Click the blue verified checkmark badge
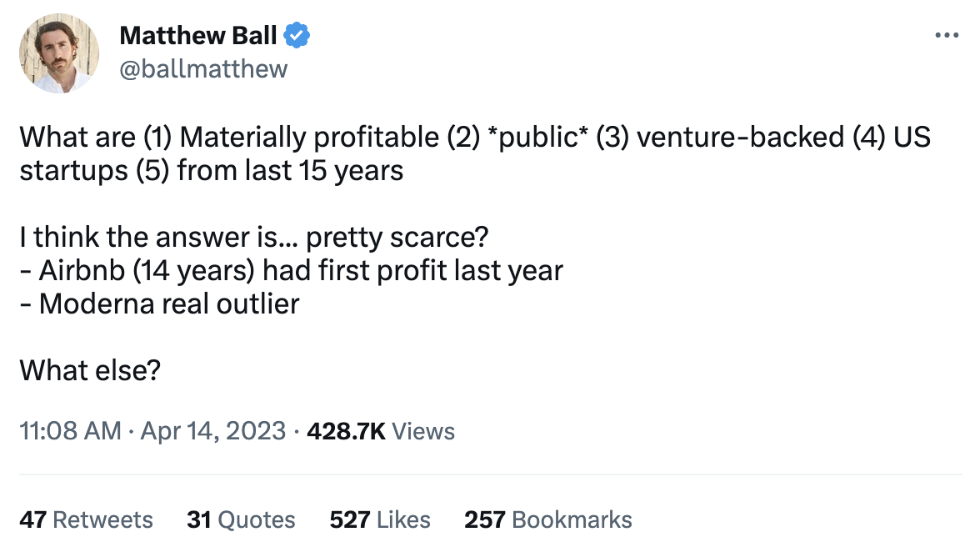980x552 pixels. [x=297, y=35]
